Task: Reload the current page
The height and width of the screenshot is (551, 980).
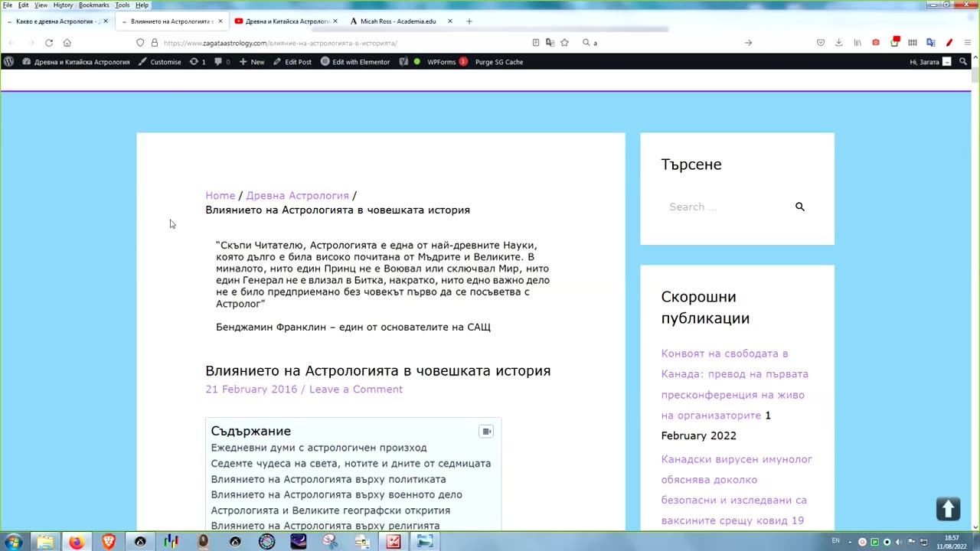Action: coord(49,43)
